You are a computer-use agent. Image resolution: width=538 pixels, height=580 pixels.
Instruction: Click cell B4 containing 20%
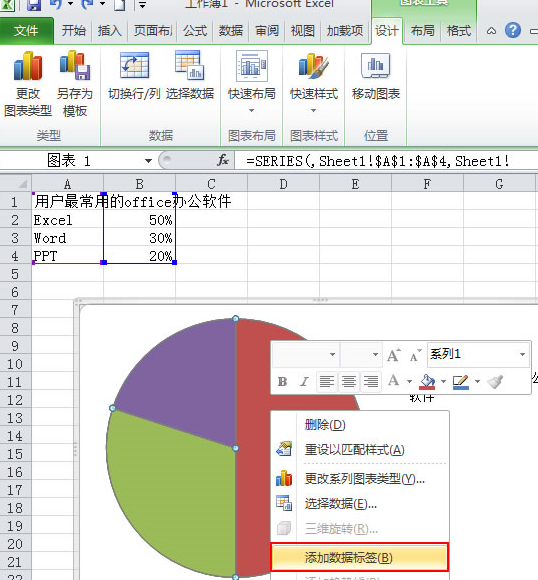[139, 256]
